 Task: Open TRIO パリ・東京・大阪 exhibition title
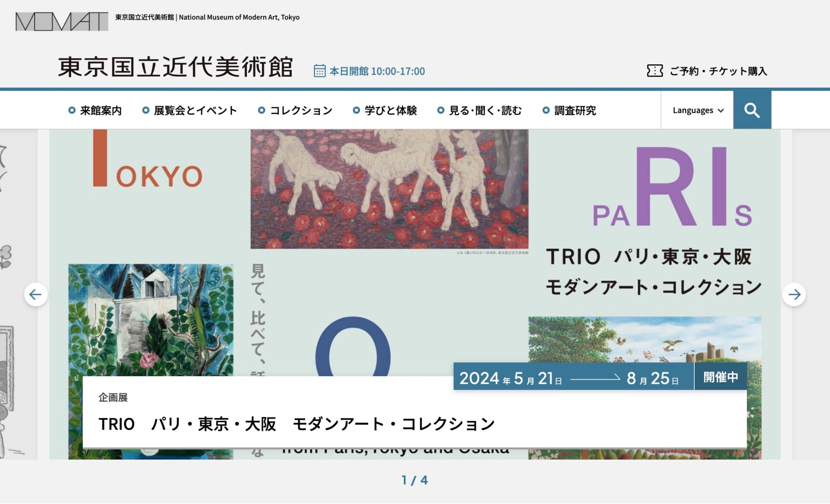[x=297, y=424]
